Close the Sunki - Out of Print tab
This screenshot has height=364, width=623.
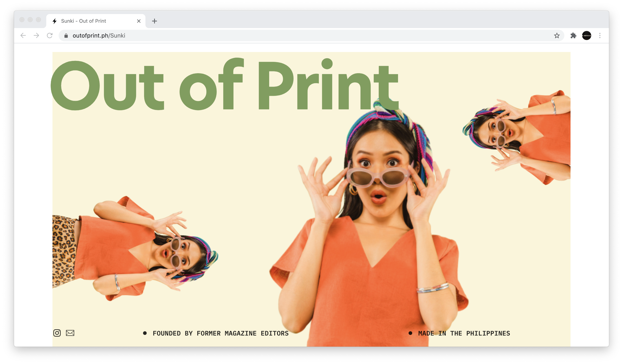tap(139, 21)
